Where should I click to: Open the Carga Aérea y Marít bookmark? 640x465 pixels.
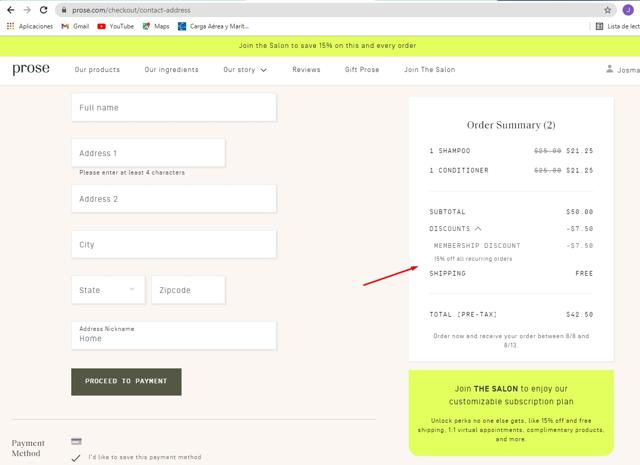213,26
